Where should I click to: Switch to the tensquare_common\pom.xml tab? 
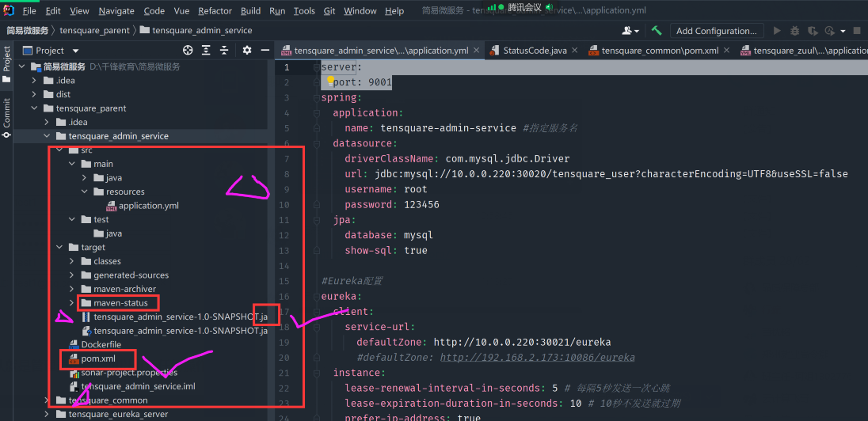660,51
